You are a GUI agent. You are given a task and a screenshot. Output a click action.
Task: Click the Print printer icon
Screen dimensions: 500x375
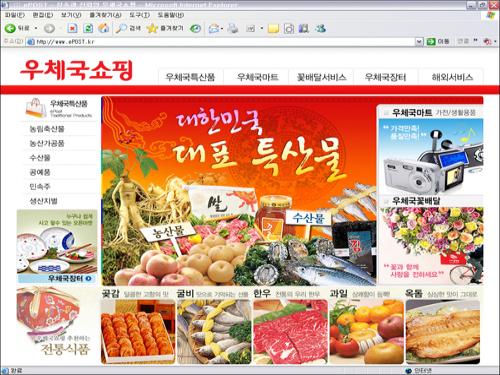point(233,28)
